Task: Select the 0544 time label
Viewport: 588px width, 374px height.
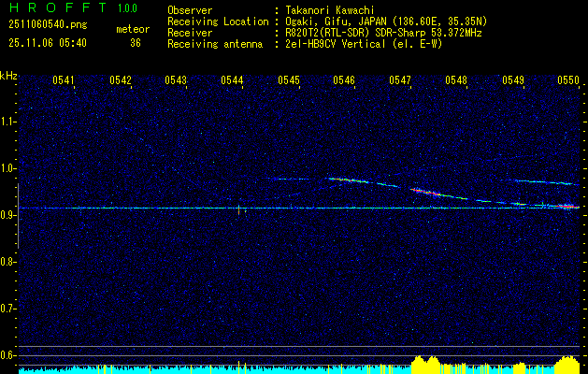Action: point(232,80)
